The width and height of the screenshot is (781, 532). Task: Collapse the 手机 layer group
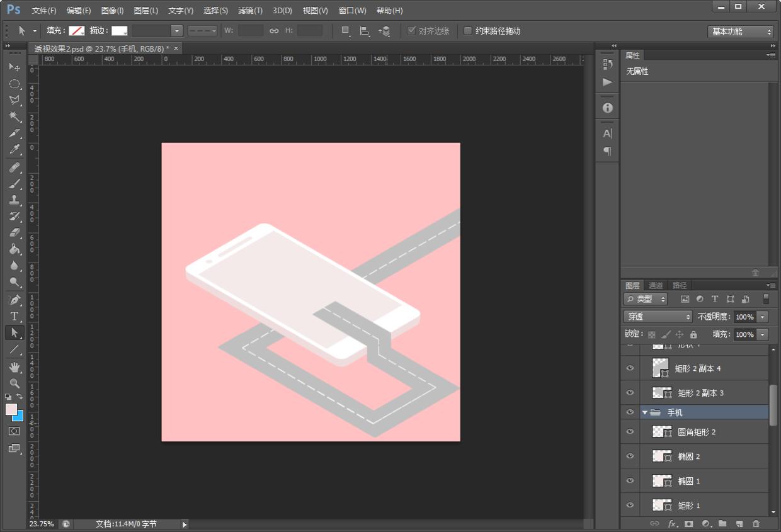644,412
